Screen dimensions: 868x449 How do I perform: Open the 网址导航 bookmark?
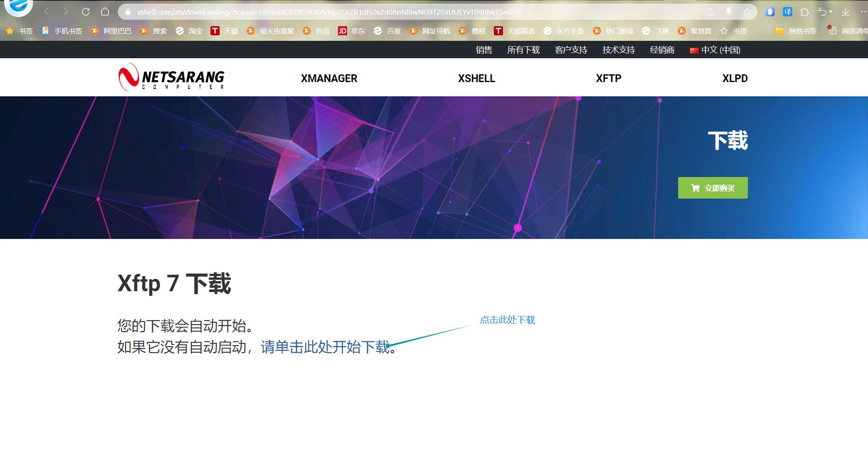pos(430,31)
